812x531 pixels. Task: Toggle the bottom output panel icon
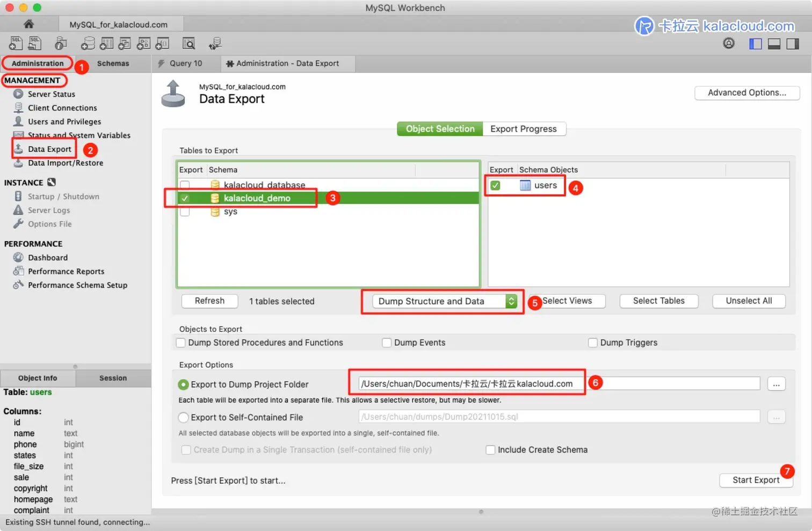click(774, 44)
